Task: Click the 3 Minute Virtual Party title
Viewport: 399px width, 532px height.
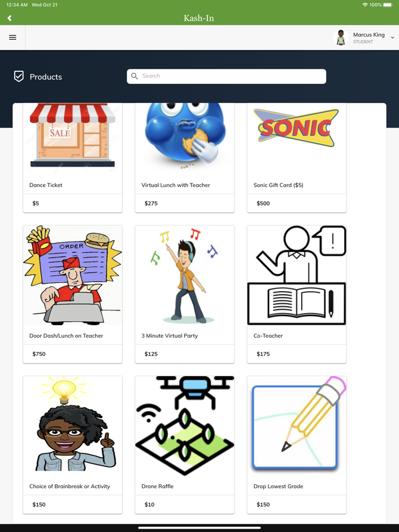Action: click(x=169, y=335)
